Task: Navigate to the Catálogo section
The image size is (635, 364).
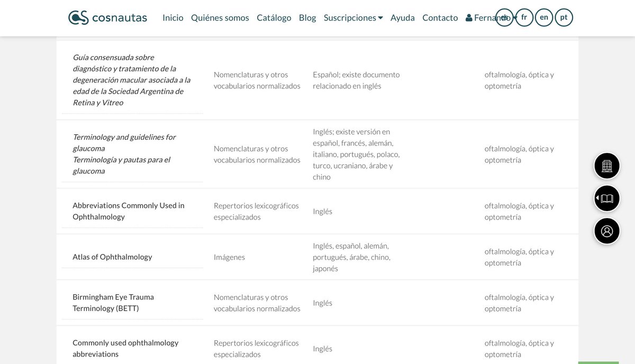Action: click(x=274, y=17)
